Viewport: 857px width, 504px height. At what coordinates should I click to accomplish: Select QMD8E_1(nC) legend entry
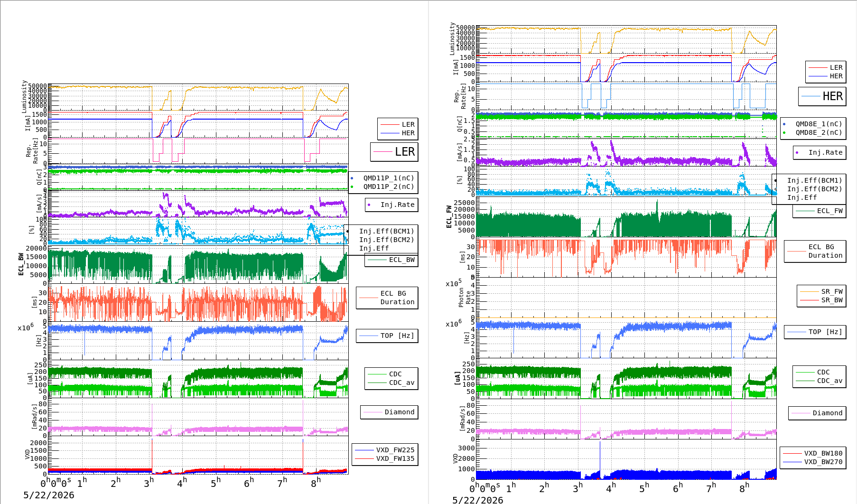[x=819, y=124]
